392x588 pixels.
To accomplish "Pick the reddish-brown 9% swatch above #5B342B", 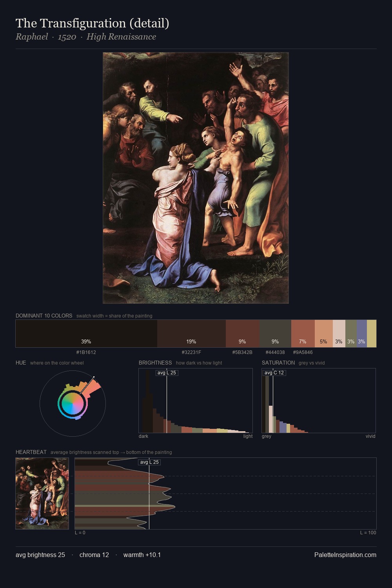I will [242, 334].
